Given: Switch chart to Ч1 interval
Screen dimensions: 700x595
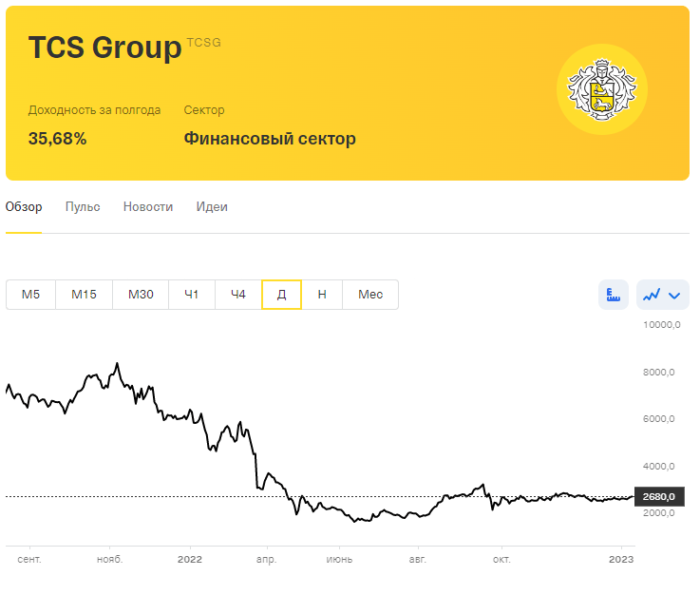Looking at the screenshot, I should 192,295.
